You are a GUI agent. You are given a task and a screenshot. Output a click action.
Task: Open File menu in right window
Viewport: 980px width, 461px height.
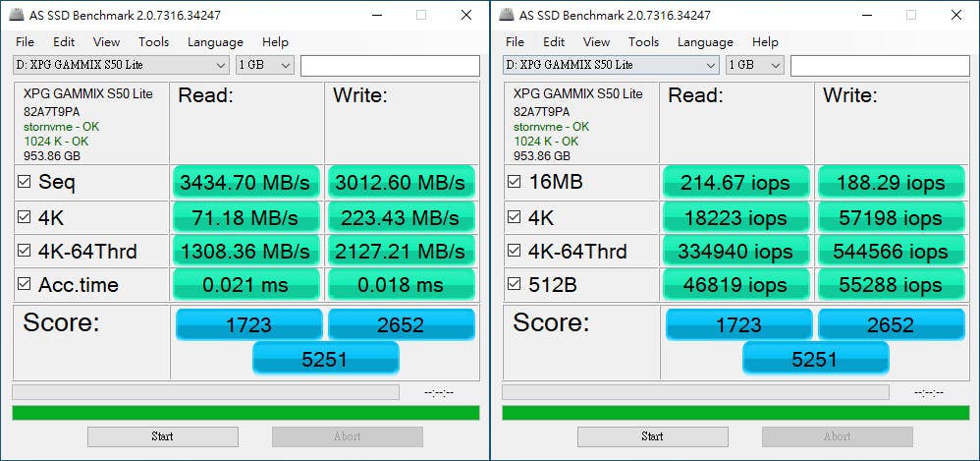515,42
